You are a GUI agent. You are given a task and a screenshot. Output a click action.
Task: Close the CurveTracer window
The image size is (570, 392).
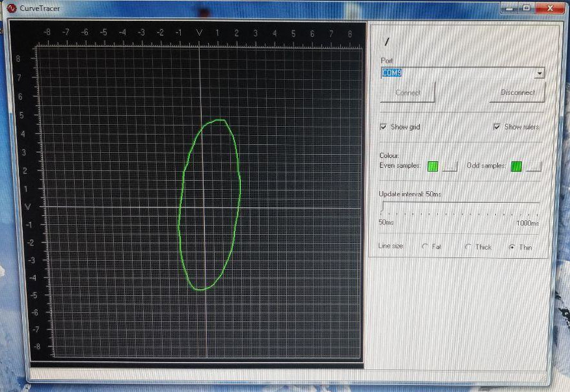[550, 8]
